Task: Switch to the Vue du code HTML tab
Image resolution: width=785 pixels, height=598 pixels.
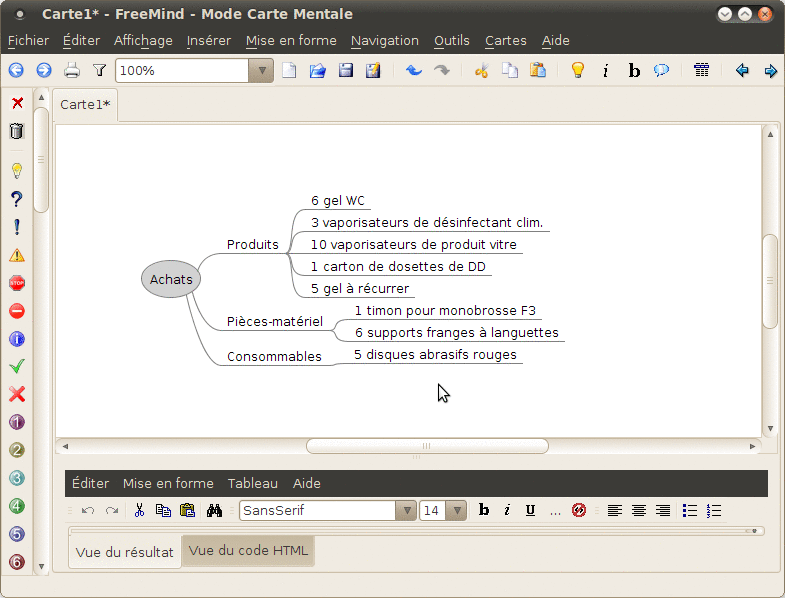Action: tap(248, 550)
